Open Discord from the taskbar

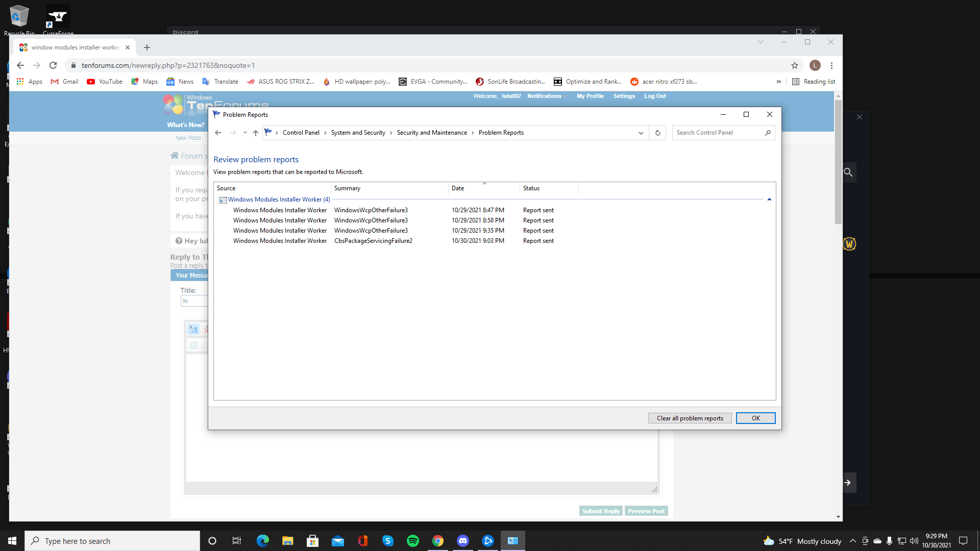[x=462, y=541]
